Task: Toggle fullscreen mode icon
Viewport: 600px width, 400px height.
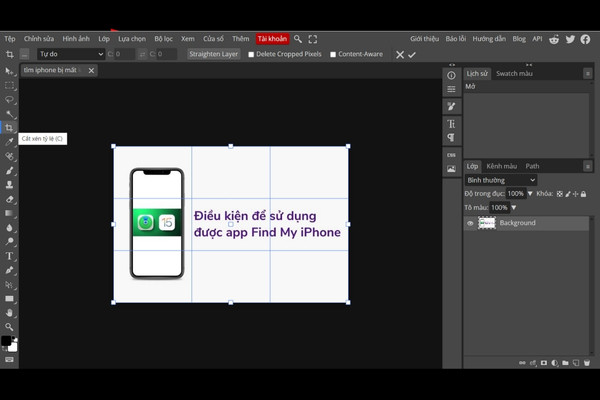Action: coord(313,39)
